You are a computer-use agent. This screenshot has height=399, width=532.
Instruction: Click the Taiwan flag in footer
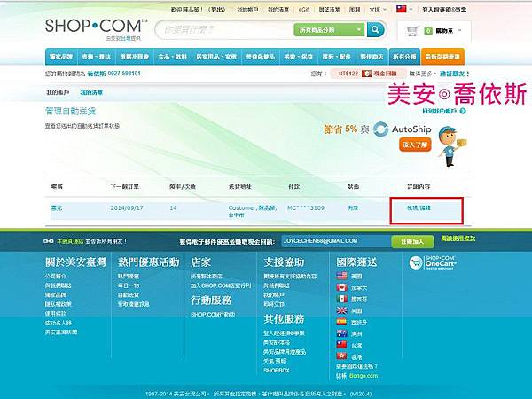pos(341,345)
